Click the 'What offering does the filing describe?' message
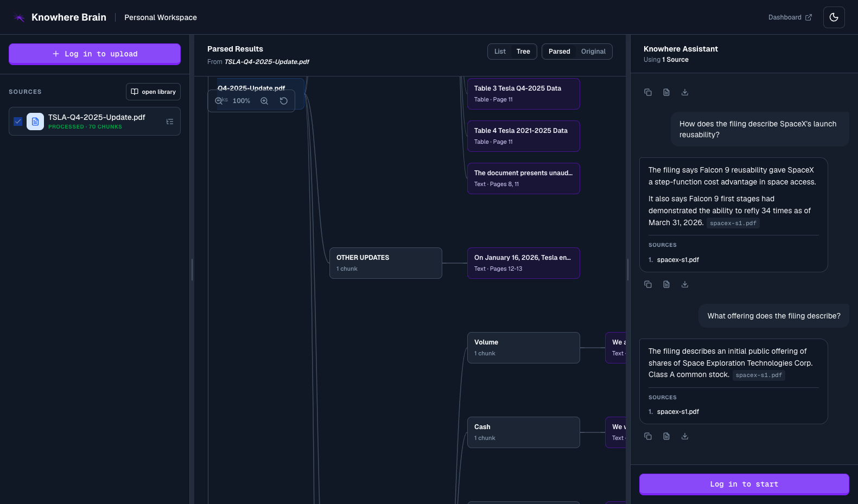 (774, 316)
